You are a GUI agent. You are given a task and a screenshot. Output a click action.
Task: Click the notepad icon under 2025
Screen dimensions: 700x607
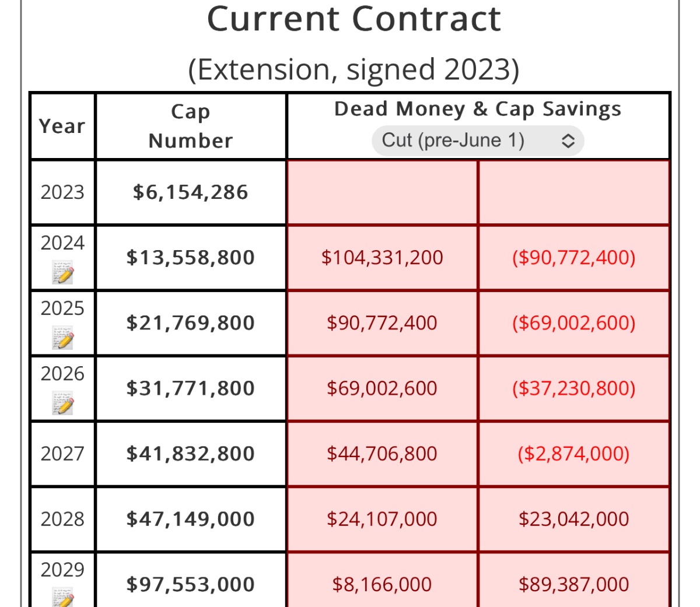point(63,338)
